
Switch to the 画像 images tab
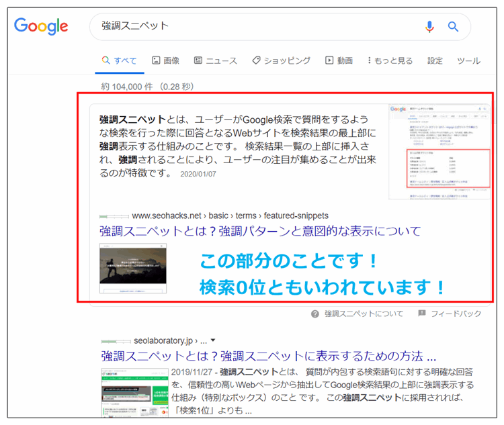coord(165,60)
